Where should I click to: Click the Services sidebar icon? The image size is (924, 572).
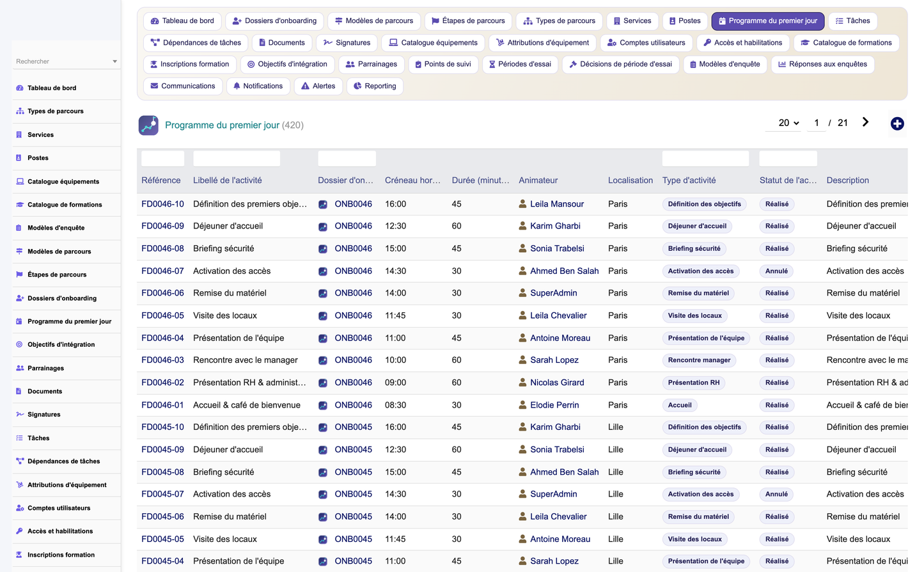pyautogui.click(x=20, y=135)
